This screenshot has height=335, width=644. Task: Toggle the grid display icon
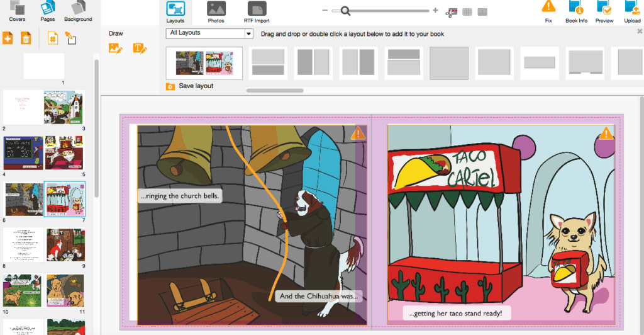(x=467, y=12)
